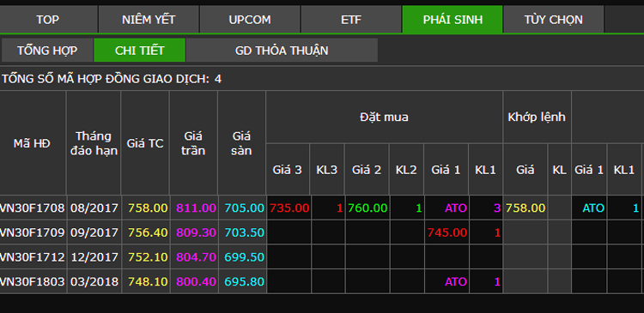Click the Giá trần column header
This screenshot has height=313, width=644.
[x=193, y=143]
